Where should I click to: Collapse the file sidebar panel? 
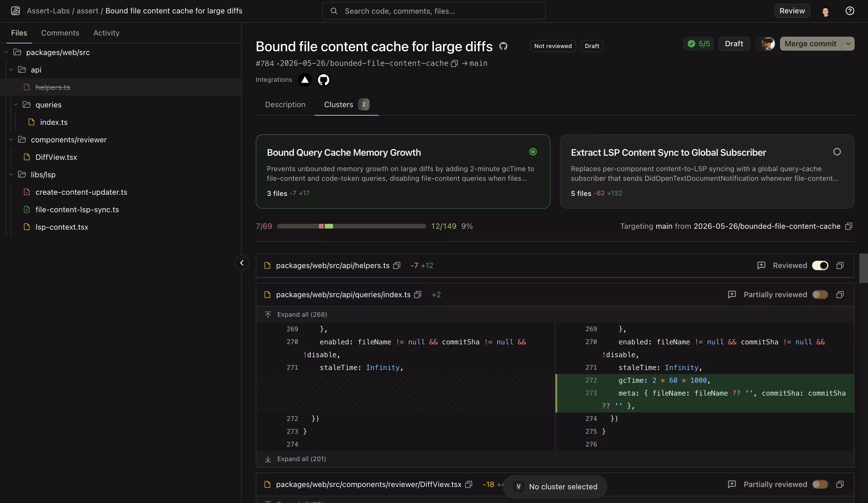coord(242,263)
